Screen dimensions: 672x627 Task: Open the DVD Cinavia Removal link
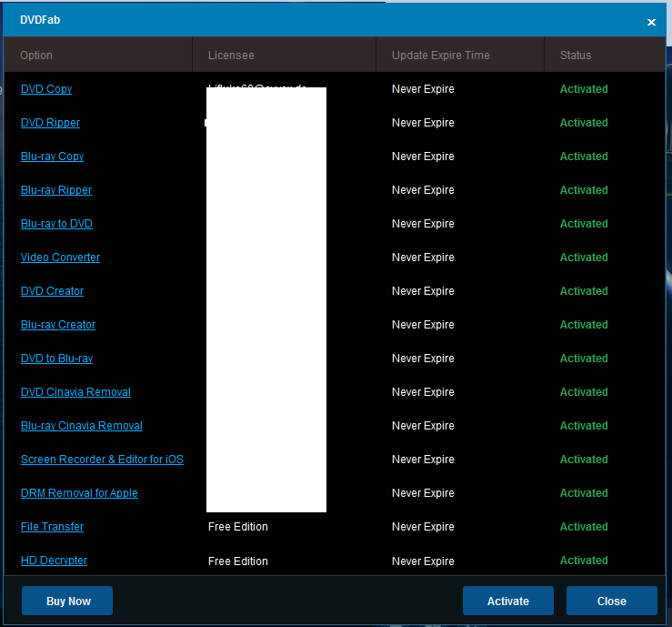coord(75,392)
